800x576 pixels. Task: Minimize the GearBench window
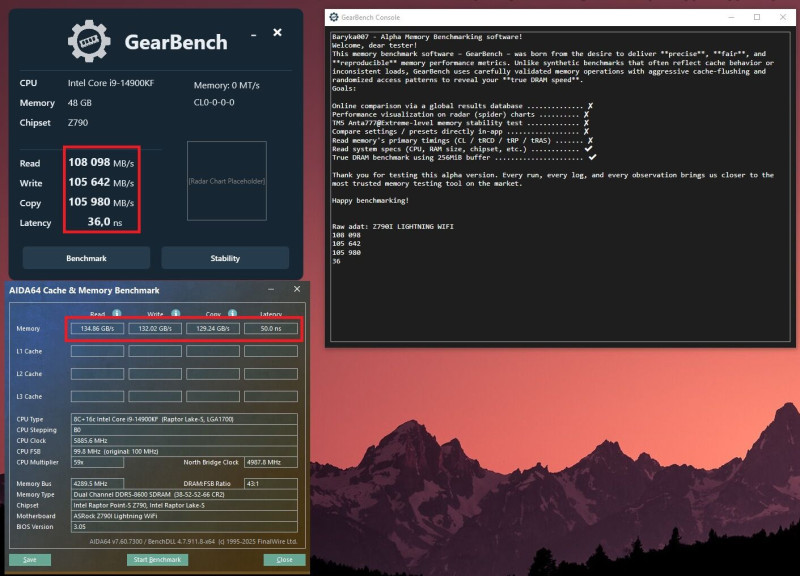pyautogui.click(x=254, y=35)
